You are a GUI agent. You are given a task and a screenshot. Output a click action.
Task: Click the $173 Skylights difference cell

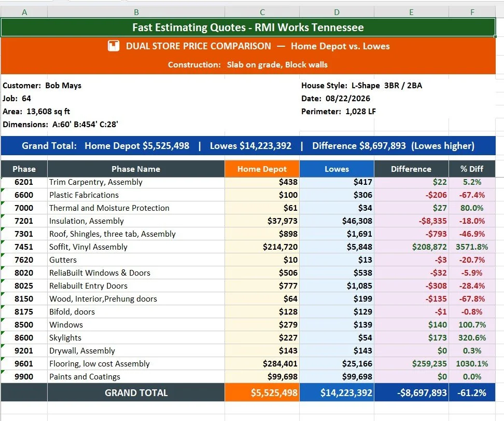pyautogui.click(x=411, y=337)
